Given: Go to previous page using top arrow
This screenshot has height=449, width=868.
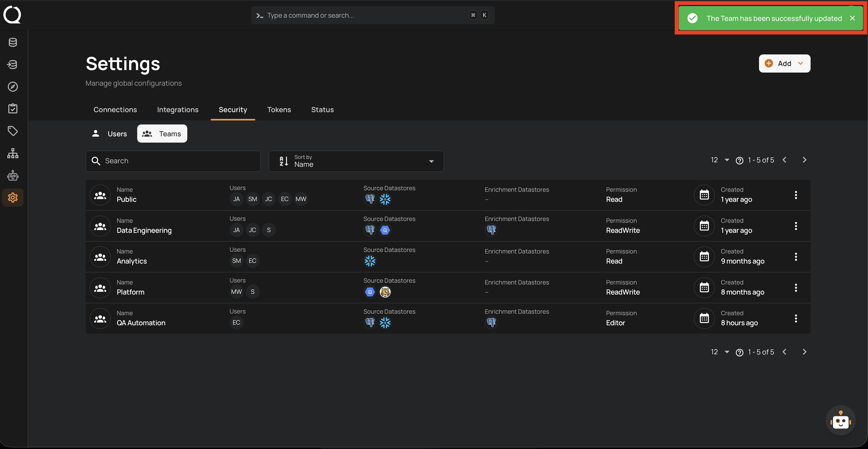Looking at the screenshot, I should point(784,160).
